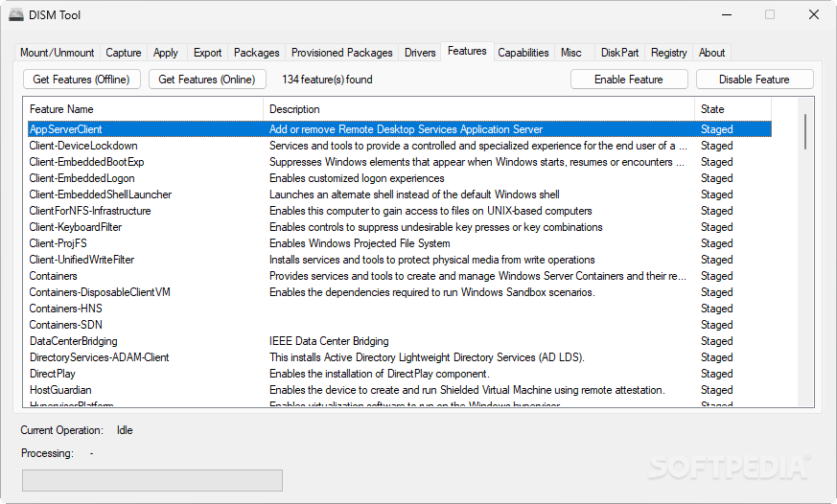Click Get Features (Online) button

click(207, 80)
